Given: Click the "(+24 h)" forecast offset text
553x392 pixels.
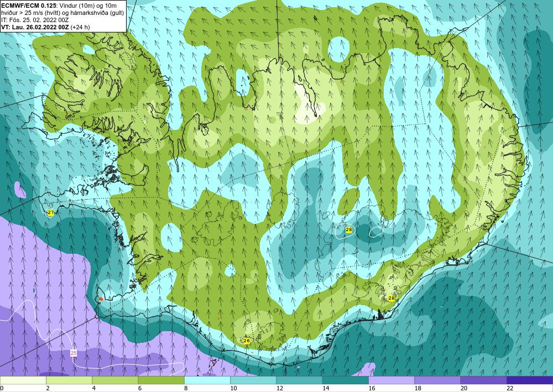Looking at the screenshot, I should pos(80,27).
